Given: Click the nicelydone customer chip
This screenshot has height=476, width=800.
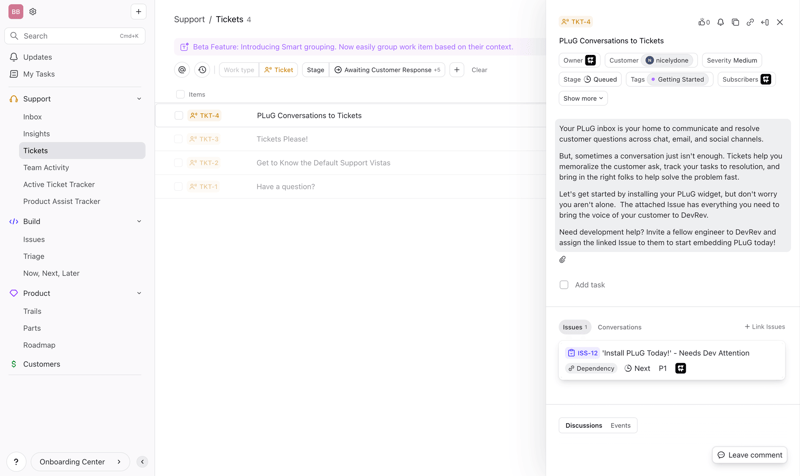Looking at the screenshot, I should 667,60.
